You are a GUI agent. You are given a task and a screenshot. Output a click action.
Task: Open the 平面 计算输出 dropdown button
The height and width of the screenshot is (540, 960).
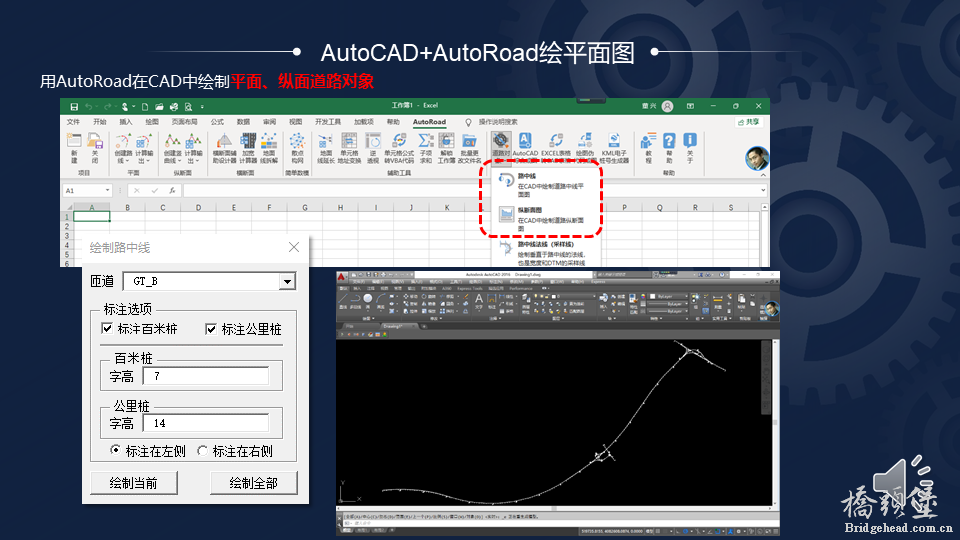point(144,148)
